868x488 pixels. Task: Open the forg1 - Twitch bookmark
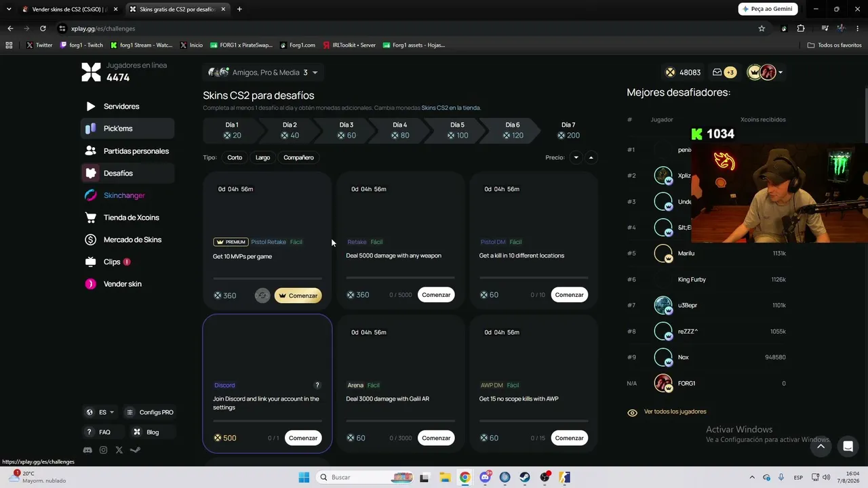pyautogui.click(x=81, y=45)
